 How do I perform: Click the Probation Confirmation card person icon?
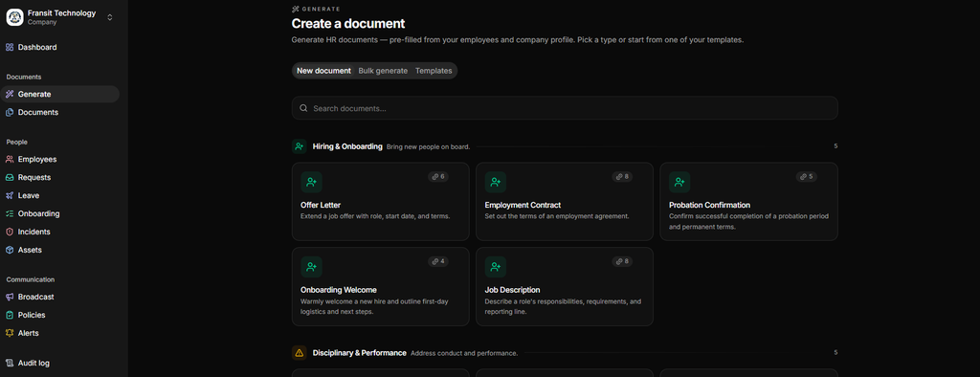[x=680, y=182]
